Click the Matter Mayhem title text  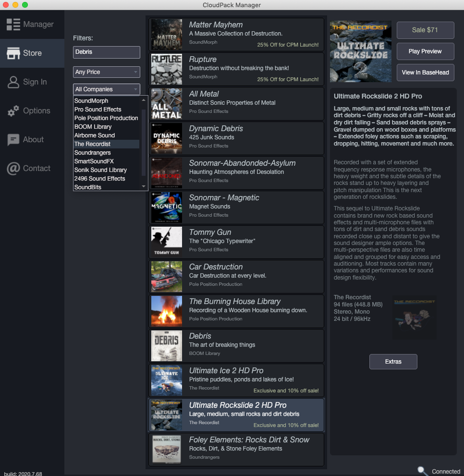pyautogui.click(x=216, y=24)
